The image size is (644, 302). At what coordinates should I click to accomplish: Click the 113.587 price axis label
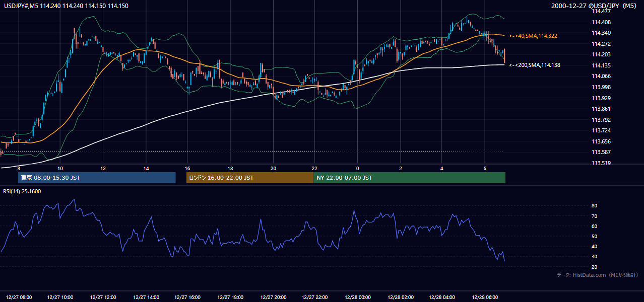click(x=601, y=152)
